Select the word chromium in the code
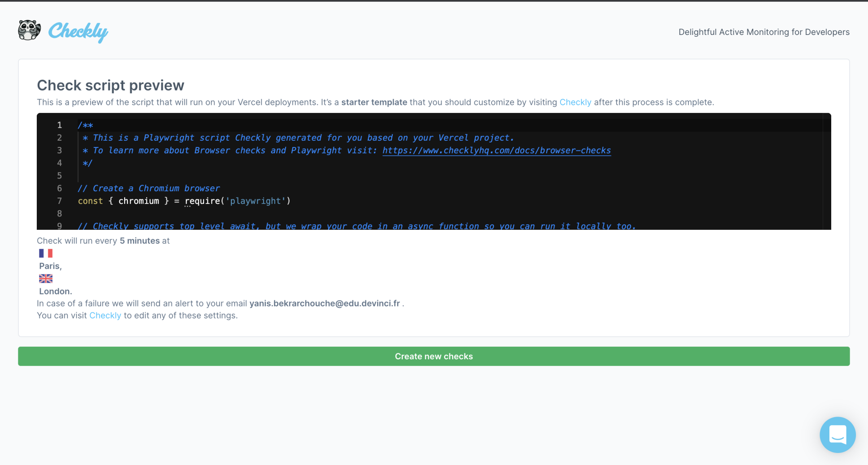 tap(139, 201)
